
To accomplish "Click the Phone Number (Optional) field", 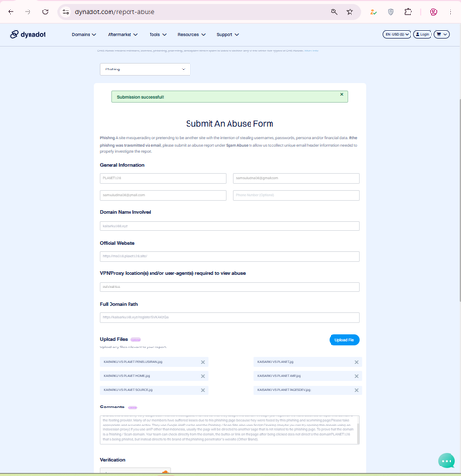I will (296, 195).
